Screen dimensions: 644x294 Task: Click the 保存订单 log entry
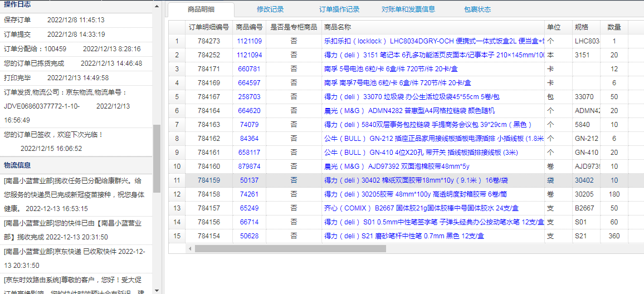point(76,19)
